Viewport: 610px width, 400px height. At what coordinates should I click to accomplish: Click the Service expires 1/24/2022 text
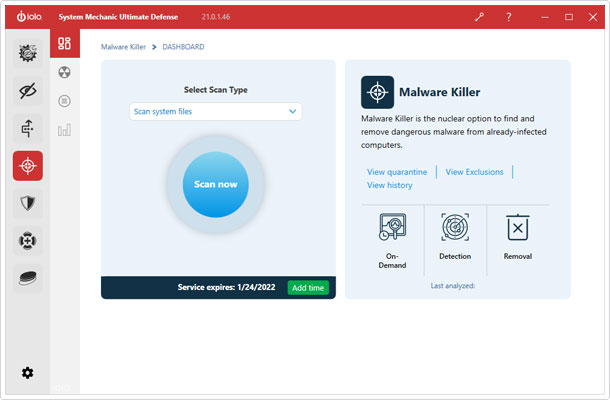[226, 288]
